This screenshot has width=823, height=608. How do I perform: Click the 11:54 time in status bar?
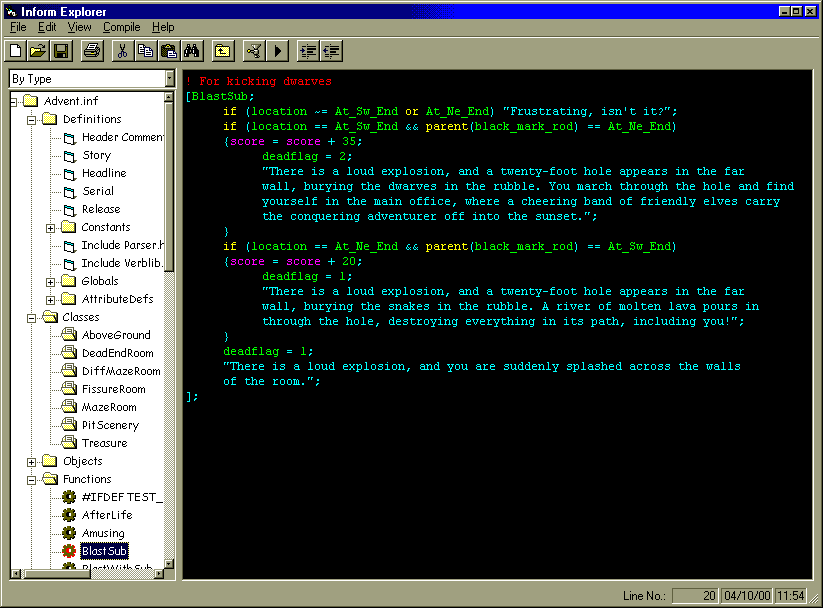pyautogui.click(x=790, y=596)
